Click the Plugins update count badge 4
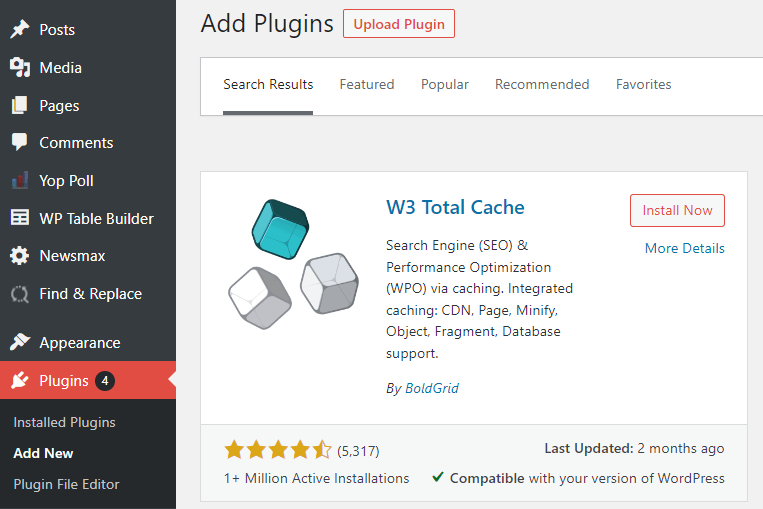The width and height of the screenshot is (763, 509). click(105, 381)
